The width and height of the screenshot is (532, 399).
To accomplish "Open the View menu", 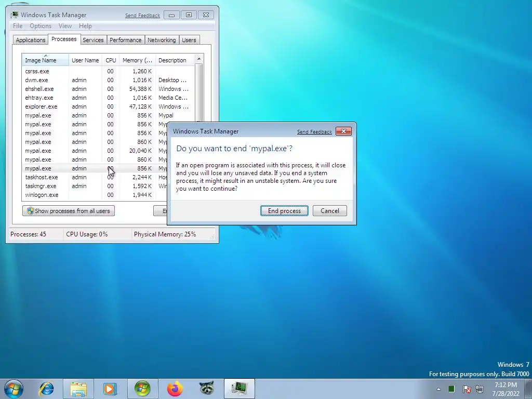I will pyautogui.click(x=65, y=26).
